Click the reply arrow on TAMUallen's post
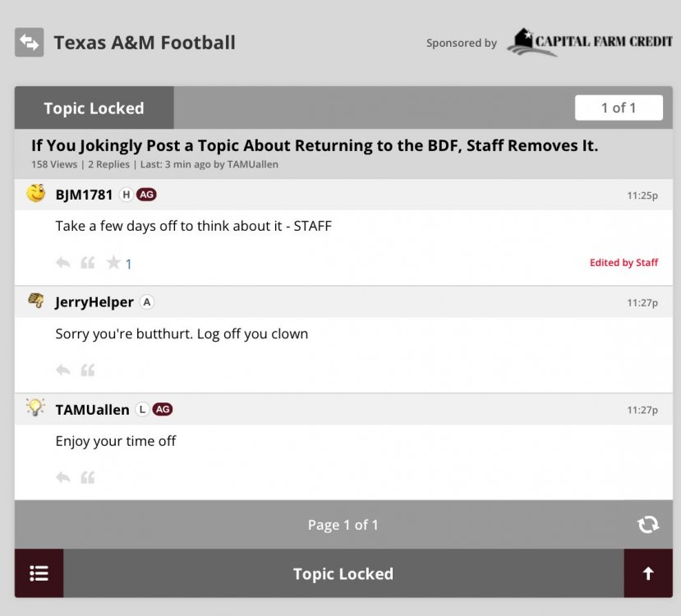The image size is (681, 616). (x=63, y=477)
